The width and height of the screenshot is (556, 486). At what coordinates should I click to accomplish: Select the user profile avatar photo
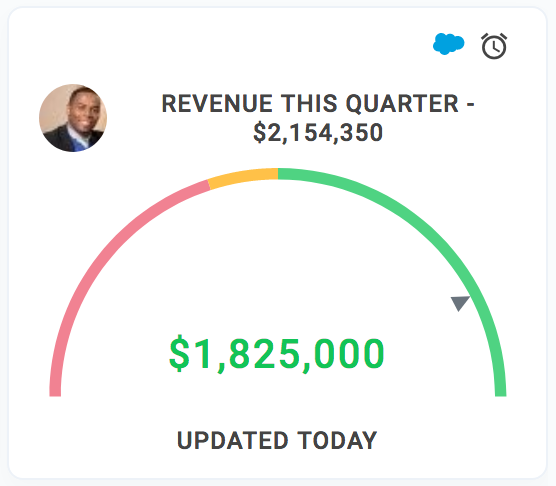(x=73, y=118)
